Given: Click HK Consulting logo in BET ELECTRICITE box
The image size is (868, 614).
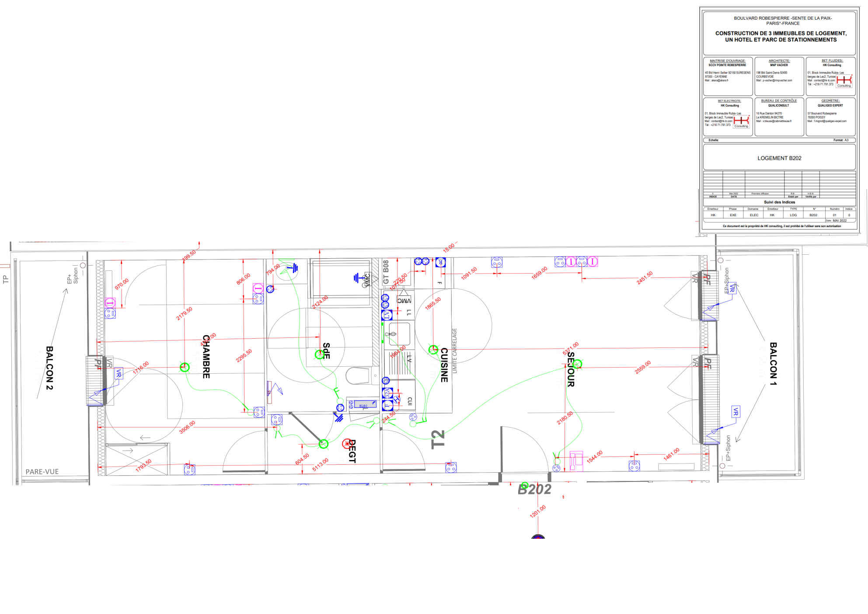Looking at the screenshot, I should click(x=741, y=121).
